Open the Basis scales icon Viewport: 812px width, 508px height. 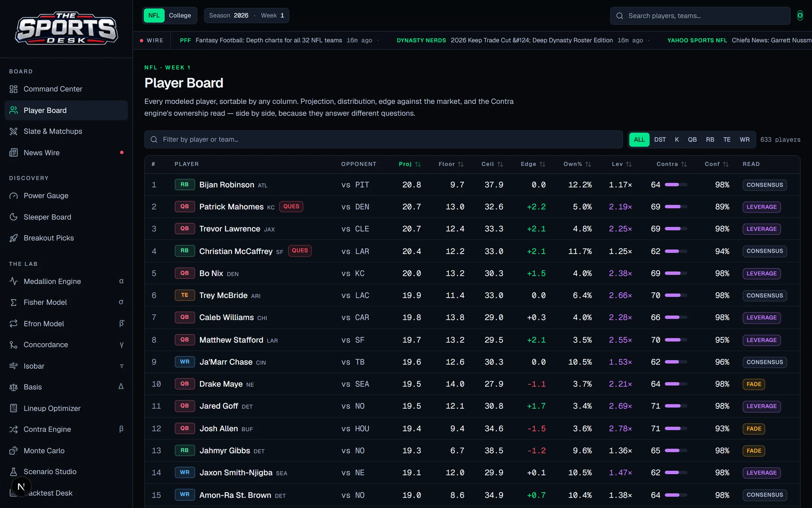pyautogui.click(x=14, y=387)
